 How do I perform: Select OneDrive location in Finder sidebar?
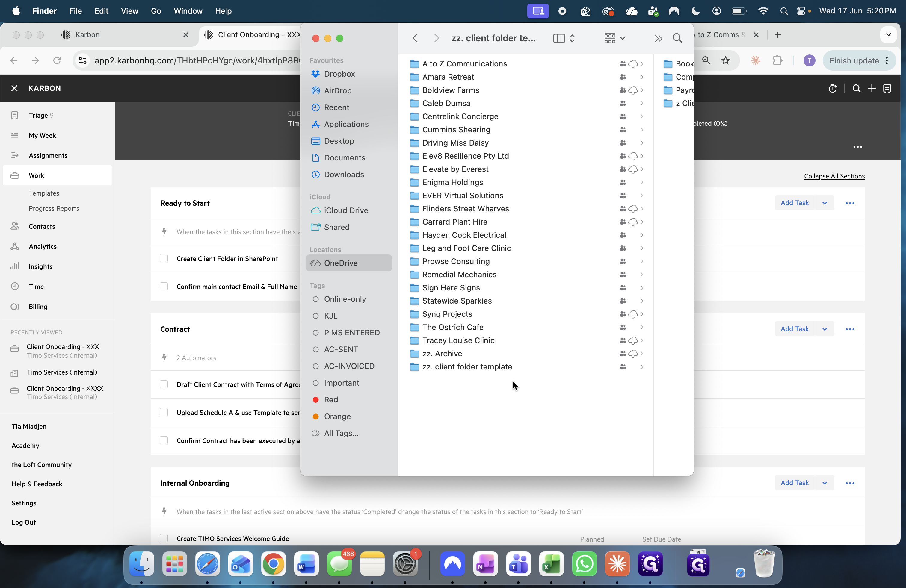[349, 263]
